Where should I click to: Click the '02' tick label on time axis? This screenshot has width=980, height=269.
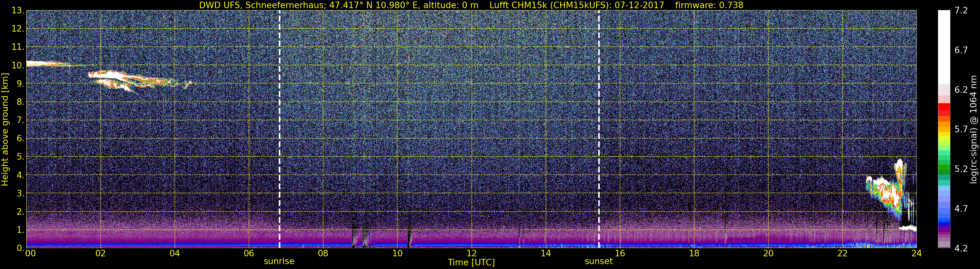(101, 253)
